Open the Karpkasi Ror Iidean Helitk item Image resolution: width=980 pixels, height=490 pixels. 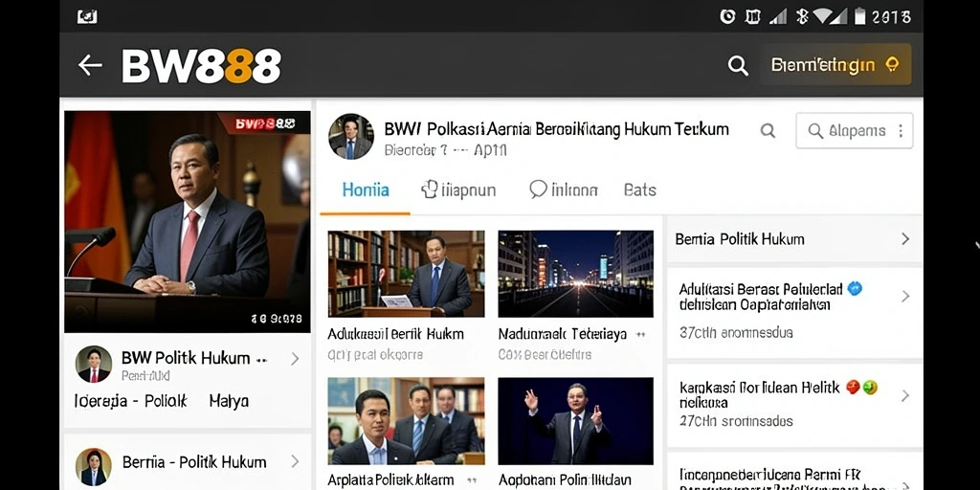[x=794, y=405]
